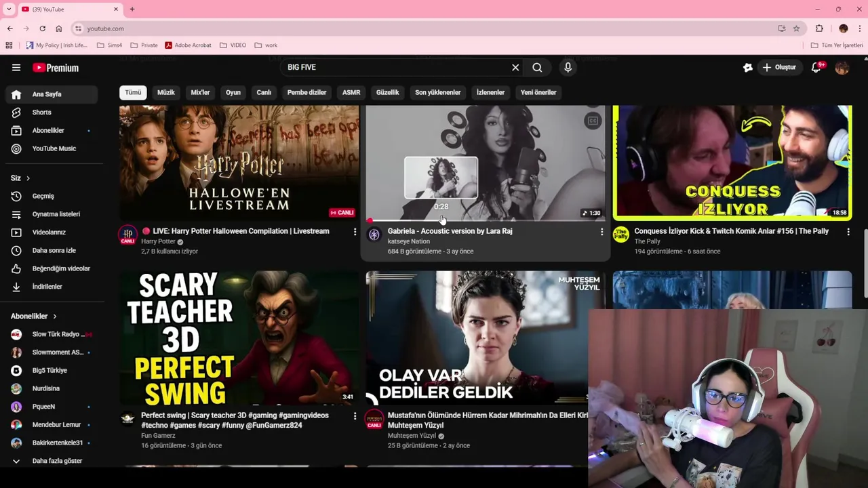Viewport: 868px width, 488px height.
Task: Open Geçmiş history in sidebar
Action: [x=52, y=196]
